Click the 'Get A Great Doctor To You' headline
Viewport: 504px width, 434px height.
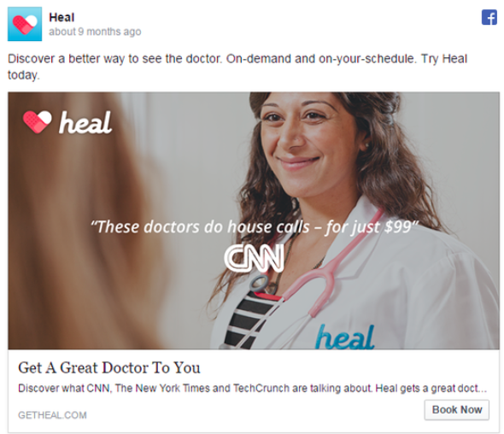click(109, 367)
